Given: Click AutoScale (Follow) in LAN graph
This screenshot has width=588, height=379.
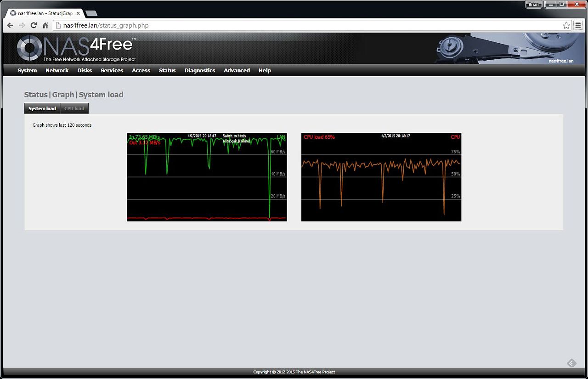Looking at the screenshot, I should point(236,141).
